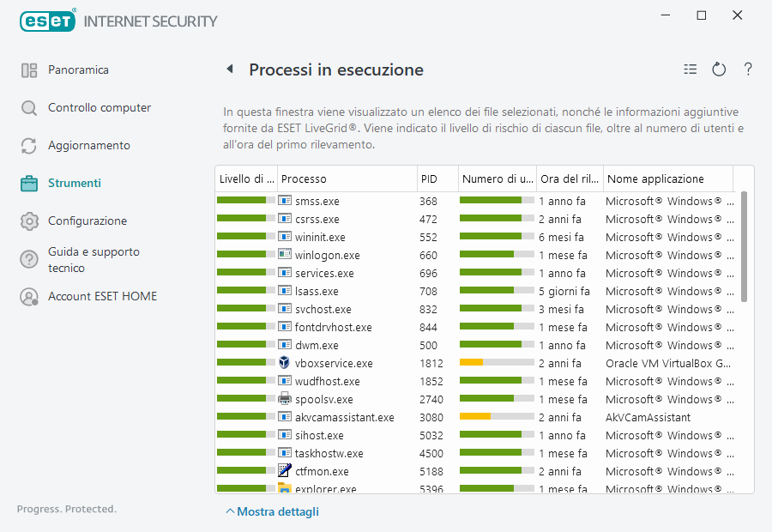Select the akvcamassistant.exe process row
Image resolution: width=772 pixels, height=532 pixels.
344,417
